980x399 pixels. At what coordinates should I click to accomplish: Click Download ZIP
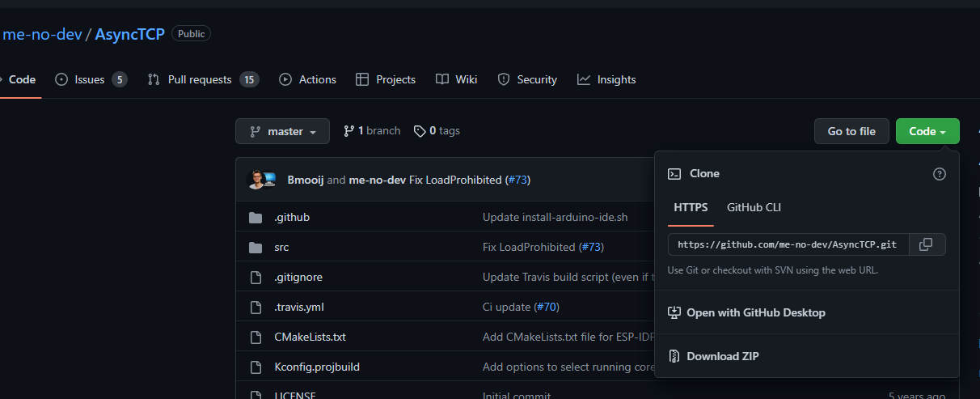pos(723,356)
